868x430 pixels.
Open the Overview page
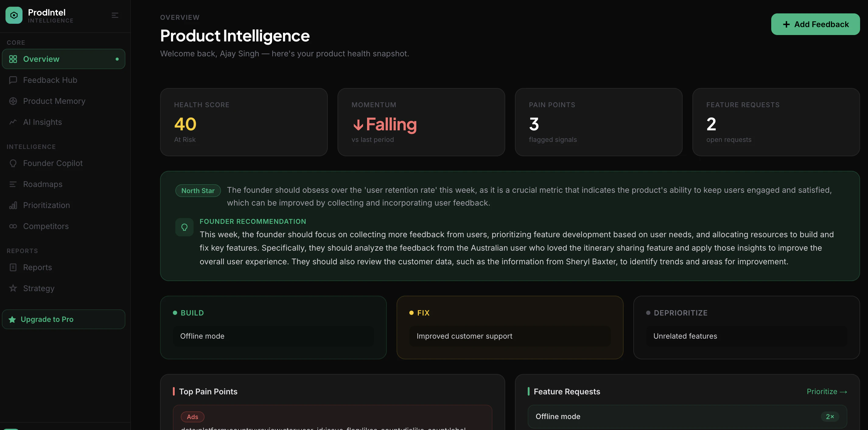(64, 59)
